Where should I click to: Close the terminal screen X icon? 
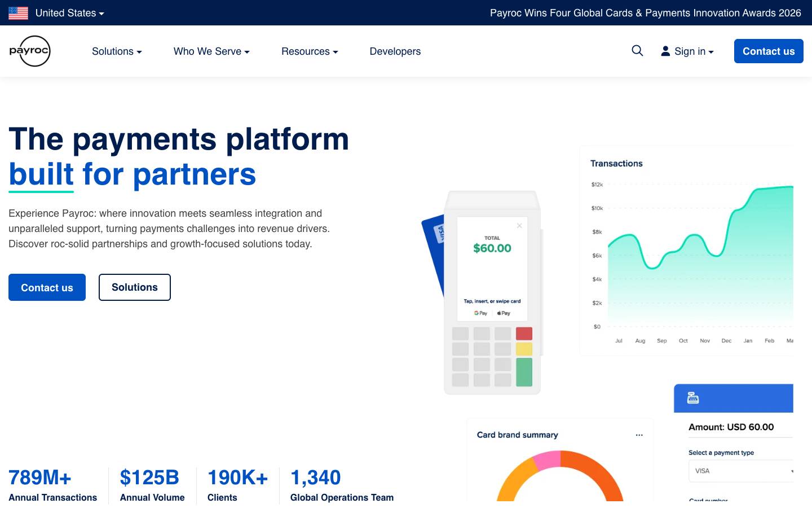[x=519, y=226]
